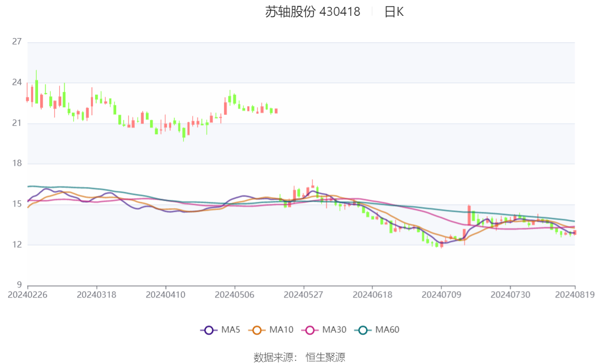The image size is (599, 364).
Task: Click y-axis value 21
Action: pos(17,123)
